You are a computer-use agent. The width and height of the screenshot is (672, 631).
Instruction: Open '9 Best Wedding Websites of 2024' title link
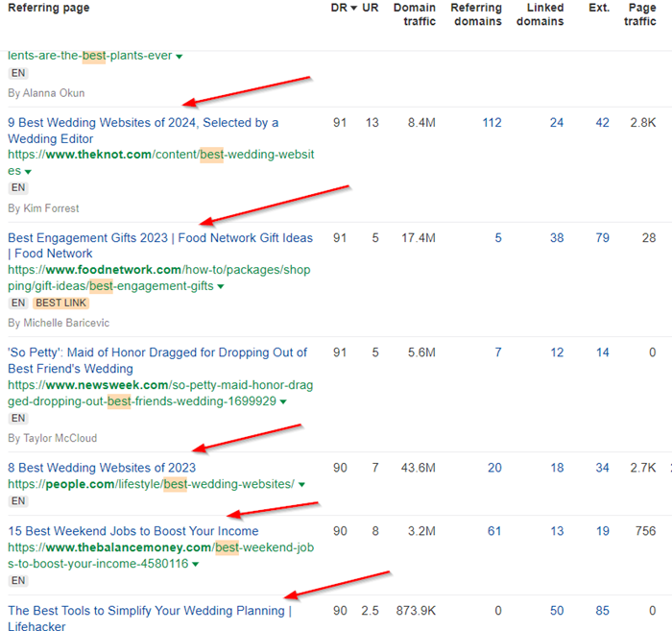pyautogui.click(x=143, y=131)
